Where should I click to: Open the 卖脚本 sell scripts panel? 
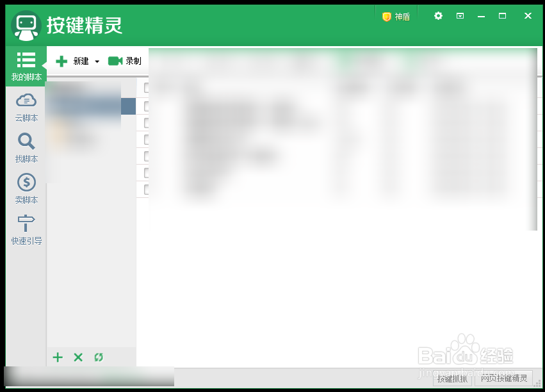click(26, 189)
